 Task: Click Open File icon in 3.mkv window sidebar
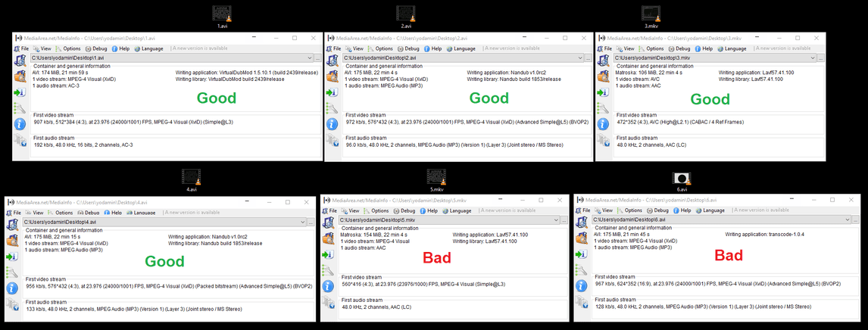point(603,61)
